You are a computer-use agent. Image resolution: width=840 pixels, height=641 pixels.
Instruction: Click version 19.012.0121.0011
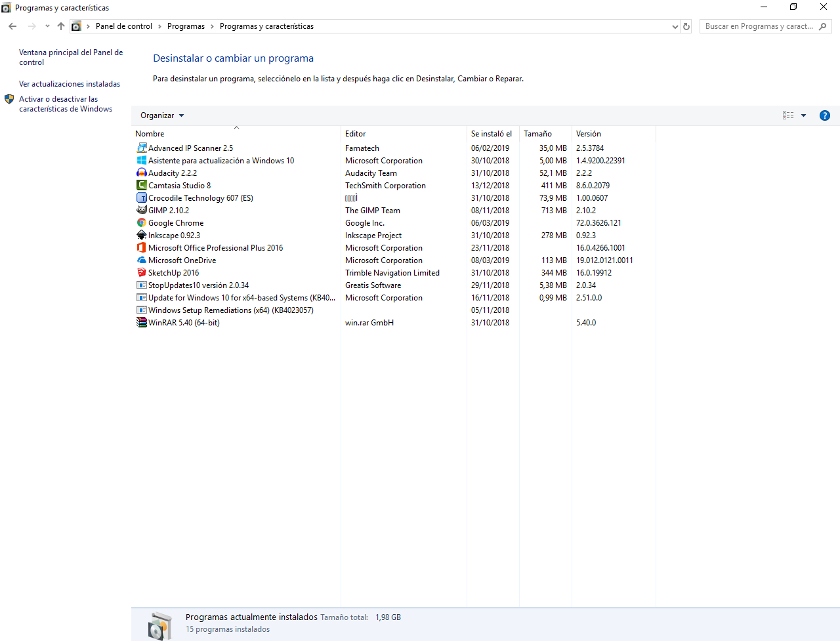point(604,260)
